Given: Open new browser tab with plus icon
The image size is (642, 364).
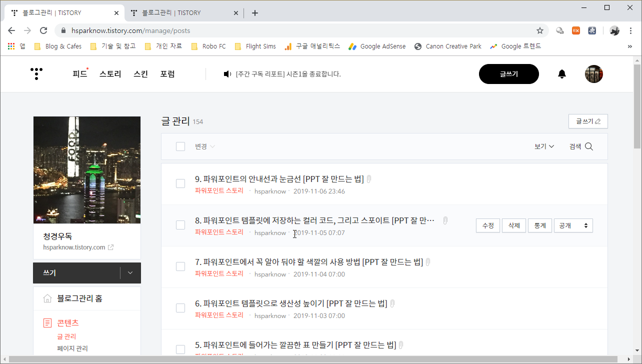Looking at the screenshot, I should point(255,13).
